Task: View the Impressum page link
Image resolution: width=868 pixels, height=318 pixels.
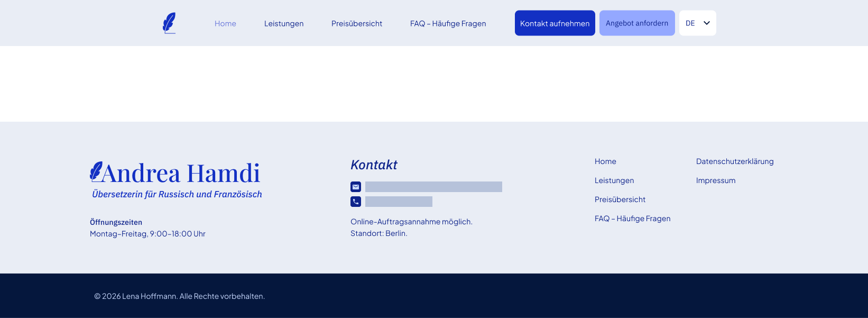Action: click(715, 180)
